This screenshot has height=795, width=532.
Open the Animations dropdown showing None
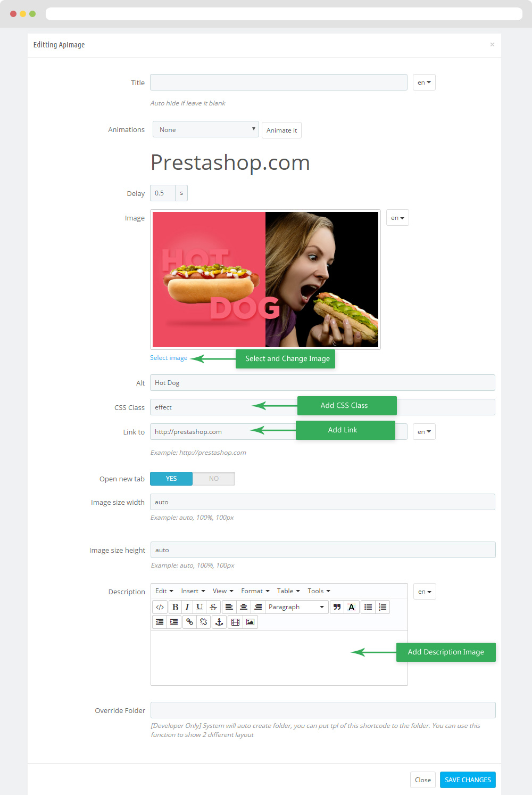point(206,129)
